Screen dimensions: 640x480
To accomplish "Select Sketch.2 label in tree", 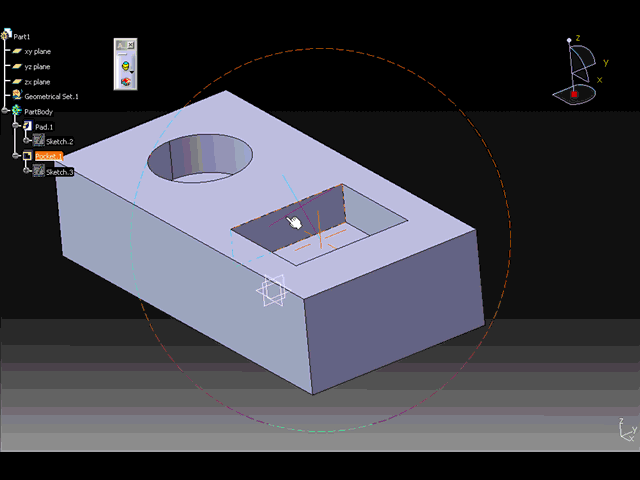I will (60, 142).
